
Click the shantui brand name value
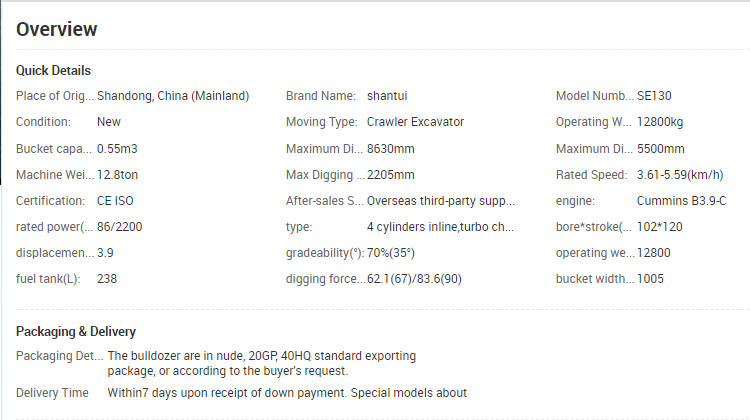click(387, 96)
